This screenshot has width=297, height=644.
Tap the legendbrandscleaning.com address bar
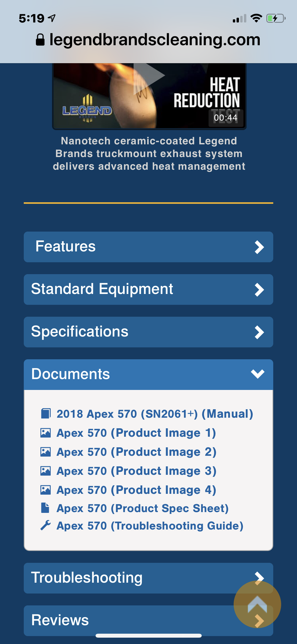pyautogui.click(x=155, y=40)
